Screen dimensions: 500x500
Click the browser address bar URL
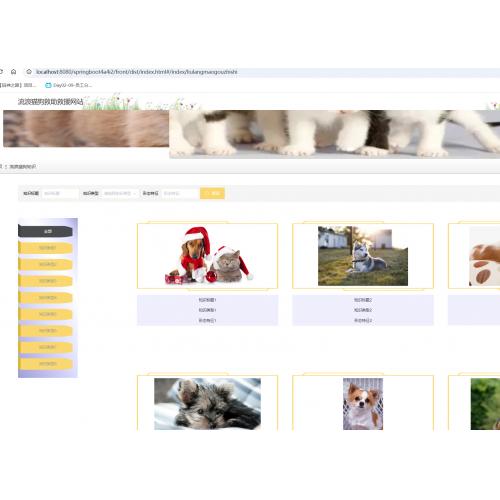click(x=137, y=72)
